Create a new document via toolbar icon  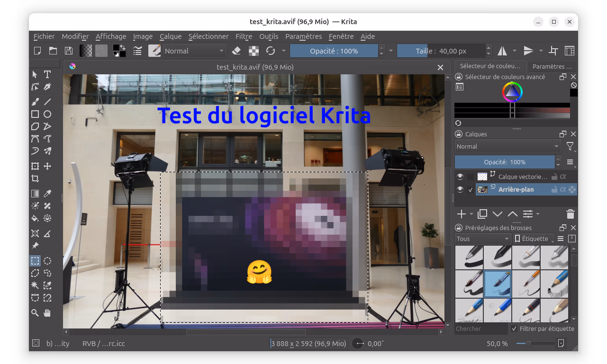pyautogui.click(x=37, y=51)
